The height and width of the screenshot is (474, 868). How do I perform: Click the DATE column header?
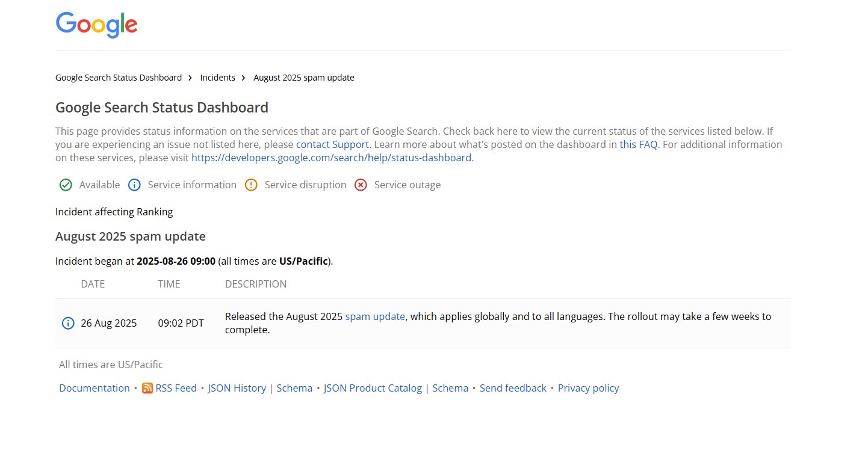tap(93, 284)
